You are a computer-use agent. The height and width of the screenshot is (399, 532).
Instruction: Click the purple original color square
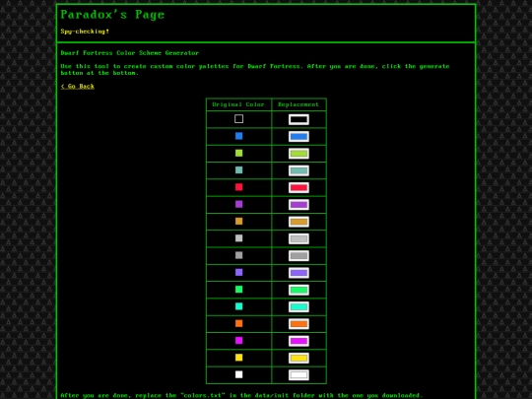(x=238, y=204)
